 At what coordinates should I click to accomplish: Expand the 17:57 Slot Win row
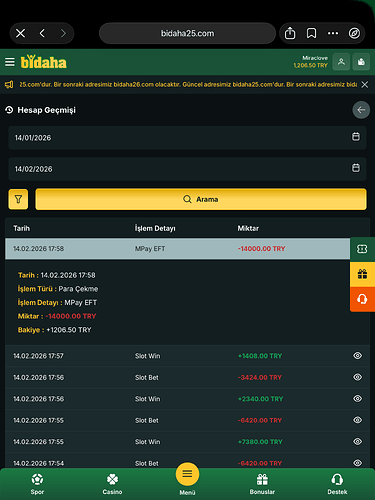coord(187,356)
